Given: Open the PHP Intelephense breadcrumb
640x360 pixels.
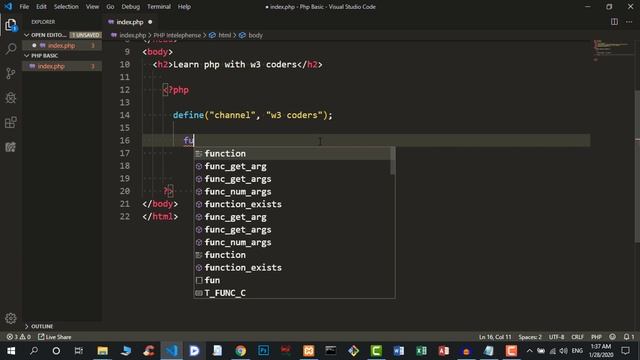Looking at the screenshot, I should [x=177, y=36].
